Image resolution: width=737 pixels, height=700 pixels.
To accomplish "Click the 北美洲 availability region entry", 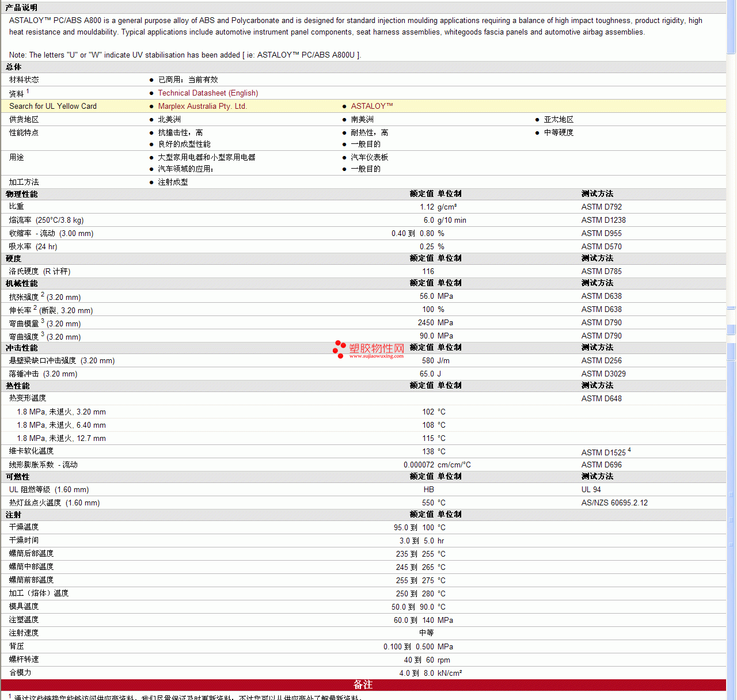I will (x=169, y=119).
